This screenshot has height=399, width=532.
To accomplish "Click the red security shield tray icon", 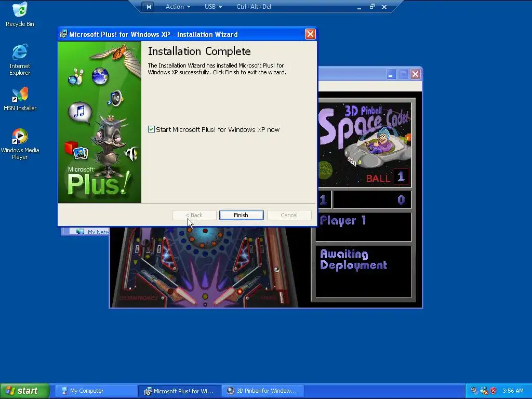I will pos(494,391).
